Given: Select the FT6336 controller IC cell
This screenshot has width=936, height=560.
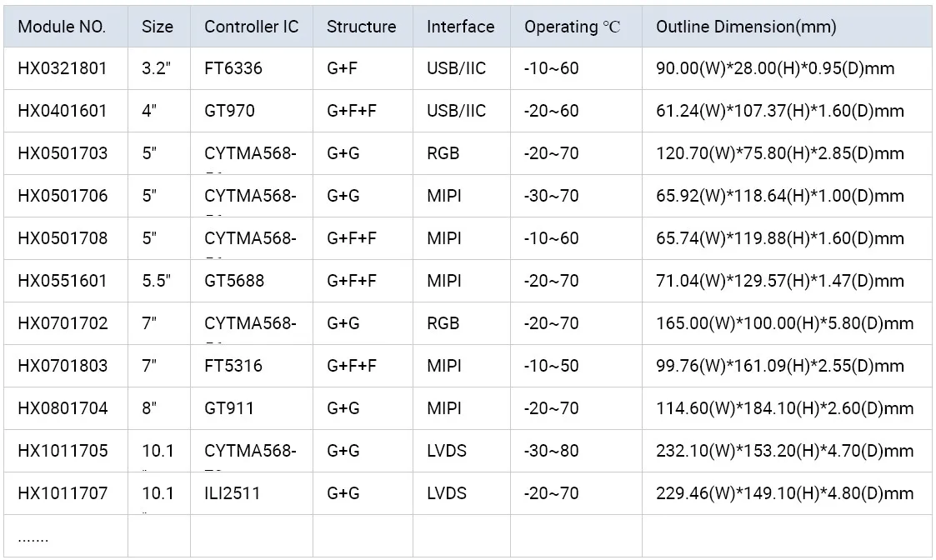Looking at the screenshot, I should (x=233, y=69).
